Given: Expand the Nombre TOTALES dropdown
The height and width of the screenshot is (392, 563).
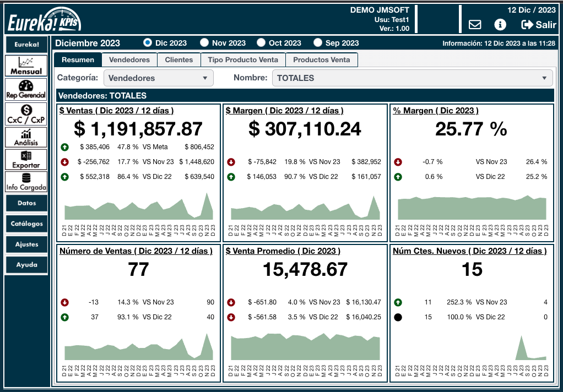Looking at the screenshot, I should pos(412,78).
